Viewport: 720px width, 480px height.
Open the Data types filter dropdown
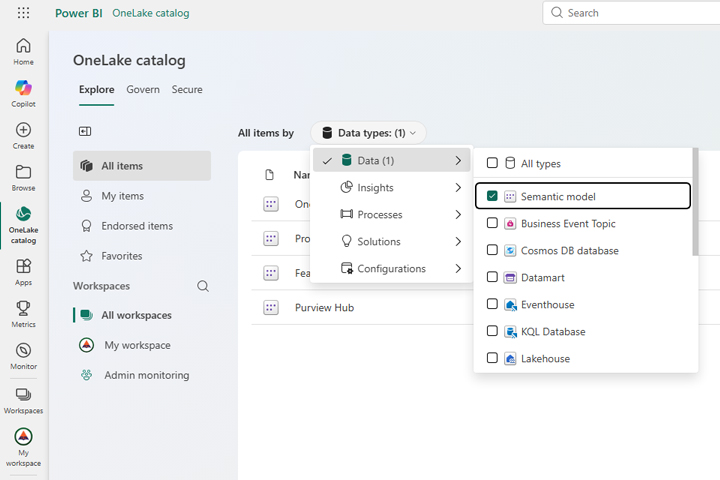(368, 133)
